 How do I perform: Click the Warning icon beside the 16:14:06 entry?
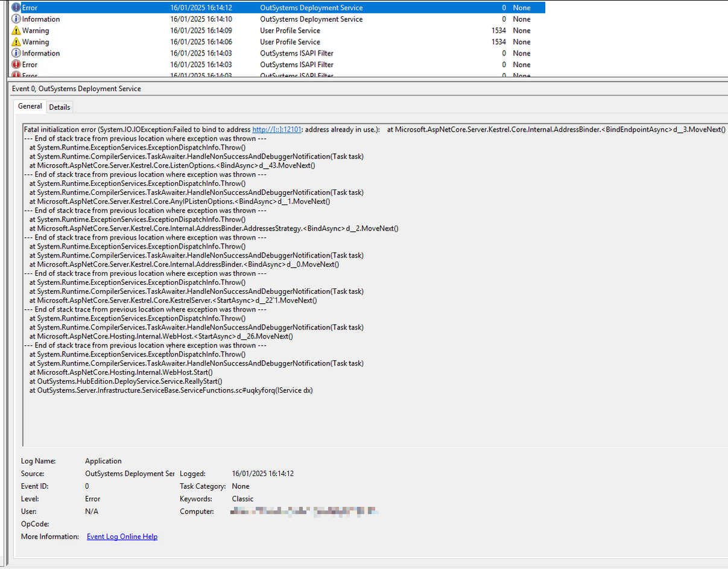click(x=16, y=42)
